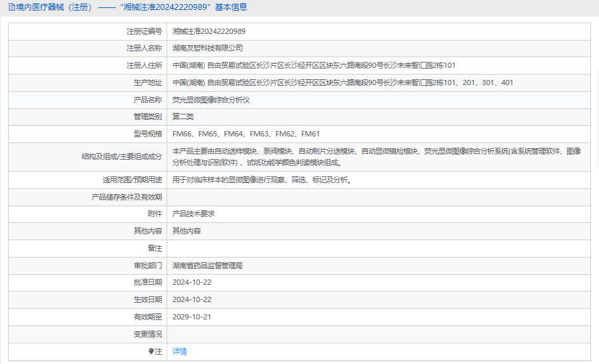Viewport: 599px width, 364px height.
Task: Click the structure description starting 本产品主要由
Action: pos(376,157)
